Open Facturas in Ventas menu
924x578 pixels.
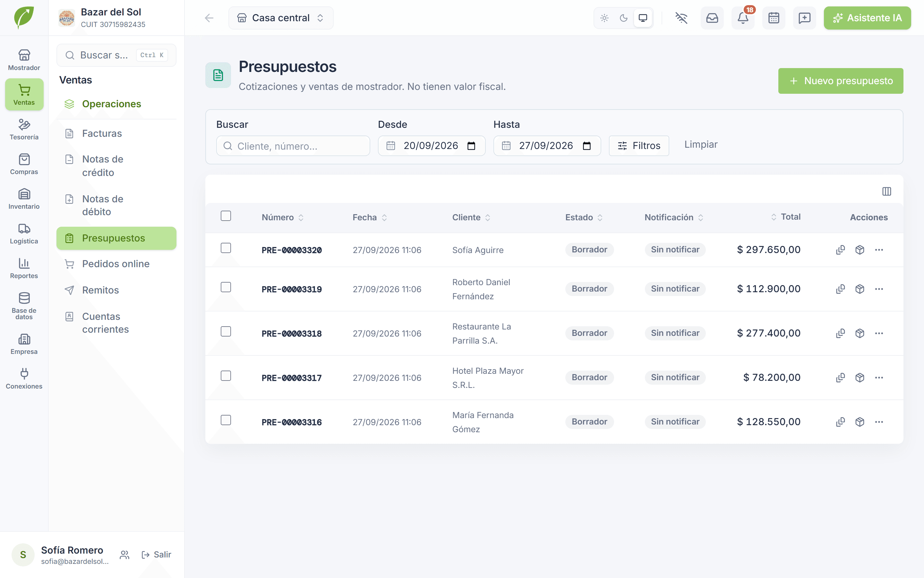tap(116, 133)
